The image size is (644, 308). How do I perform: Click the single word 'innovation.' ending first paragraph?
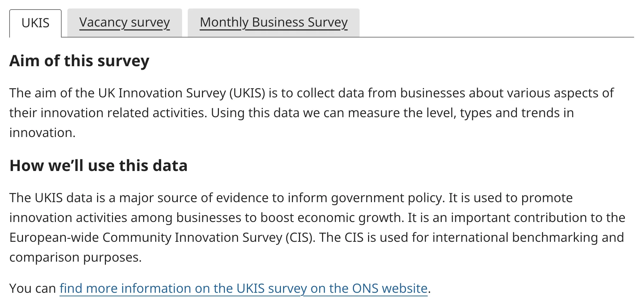pos(43,133)
